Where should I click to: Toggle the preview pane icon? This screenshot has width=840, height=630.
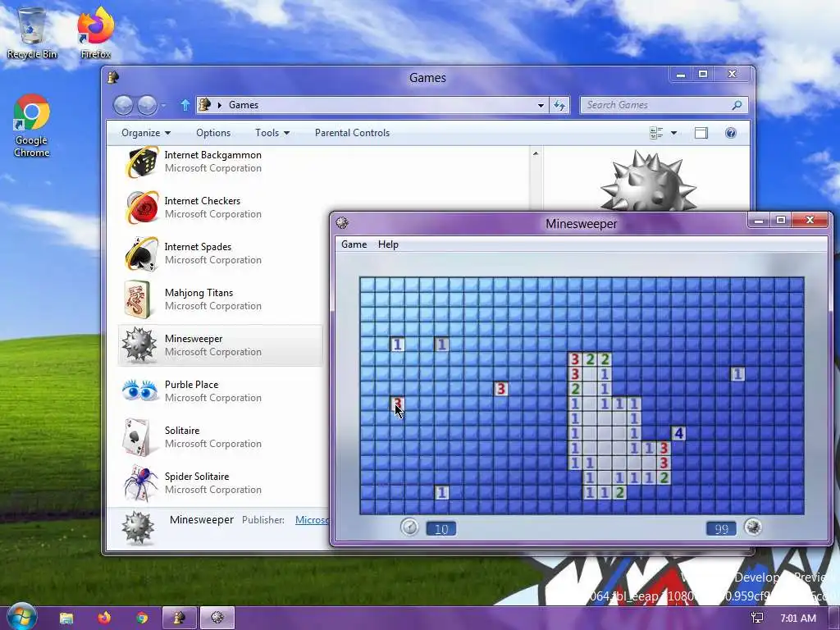(x=701, y=133)
